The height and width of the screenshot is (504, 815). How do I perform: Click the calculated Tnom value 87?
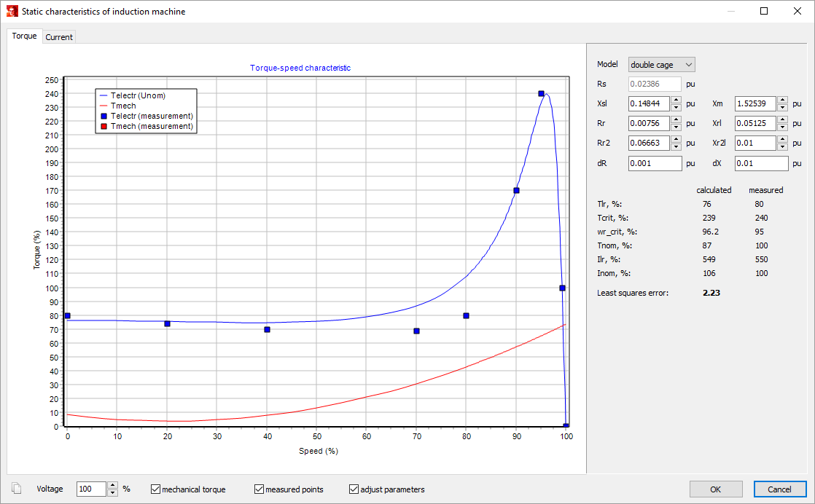(x=707, y=245)
